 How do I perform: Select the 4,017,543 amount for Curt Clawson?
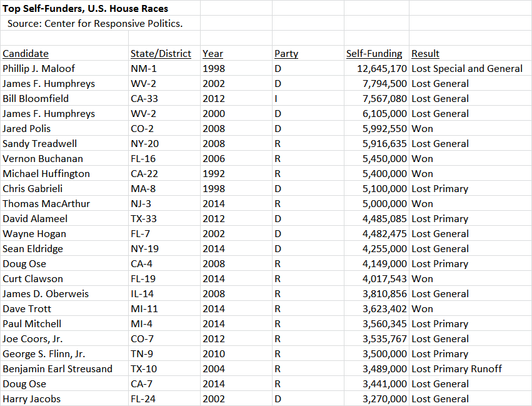pyautogui.click(x=376, y=278)
